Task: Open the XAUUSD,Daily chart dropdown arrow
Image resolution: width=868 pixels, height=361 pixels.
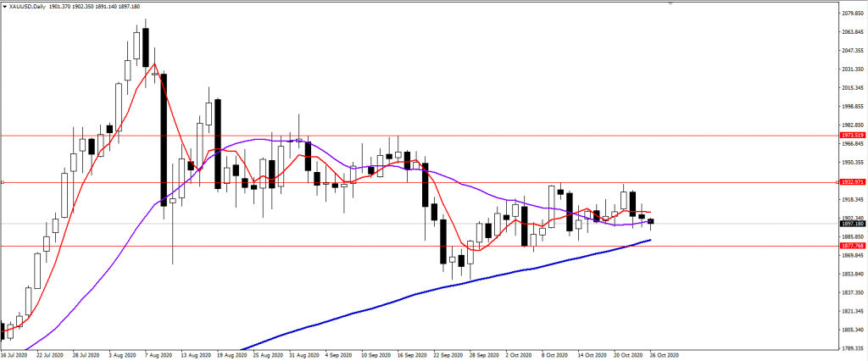Action: (x=5, y=6)
